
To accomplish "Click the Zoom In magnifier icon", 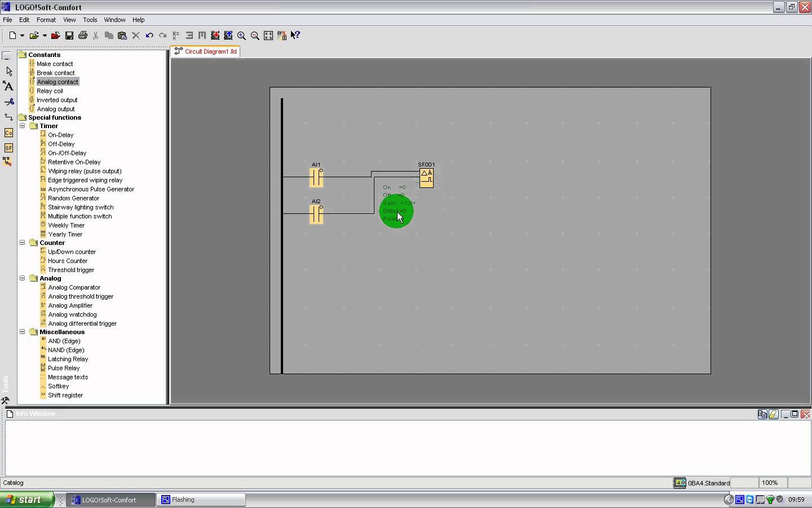I will click(241, 36).
